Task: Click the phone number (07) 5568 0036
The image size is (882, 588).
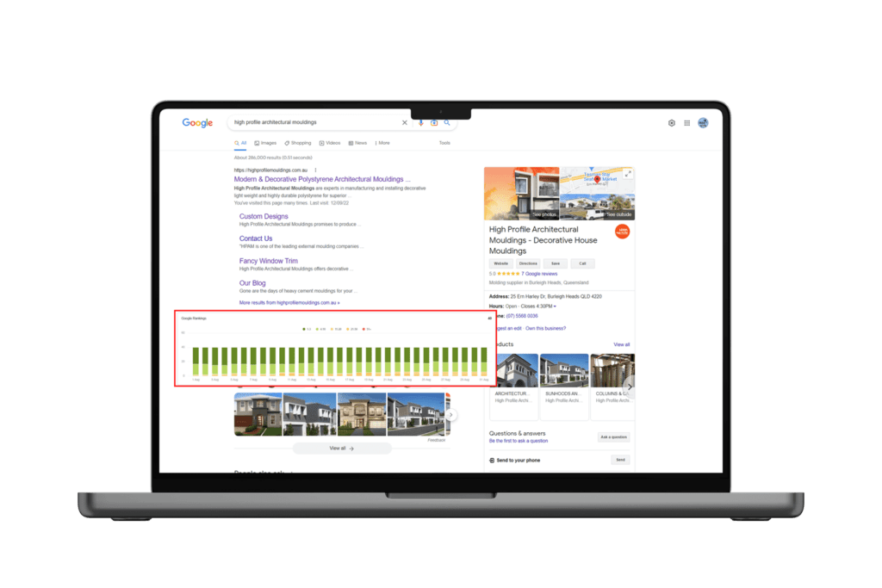Action: [522, 316]
